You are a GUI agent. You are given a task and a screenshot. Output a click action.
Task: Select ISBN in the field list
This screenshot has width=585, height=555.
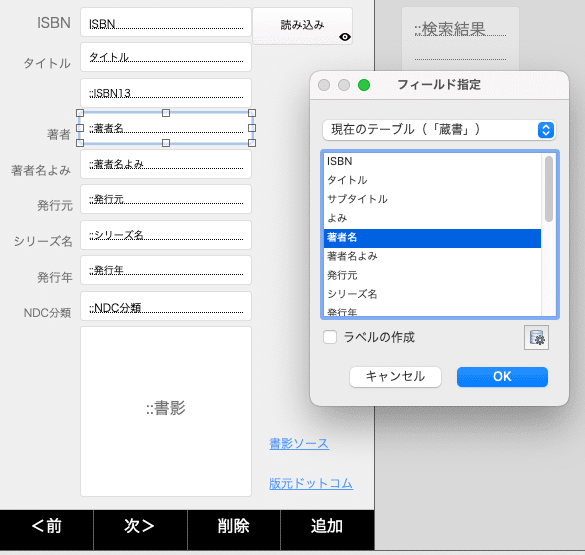tap(432, 161)
